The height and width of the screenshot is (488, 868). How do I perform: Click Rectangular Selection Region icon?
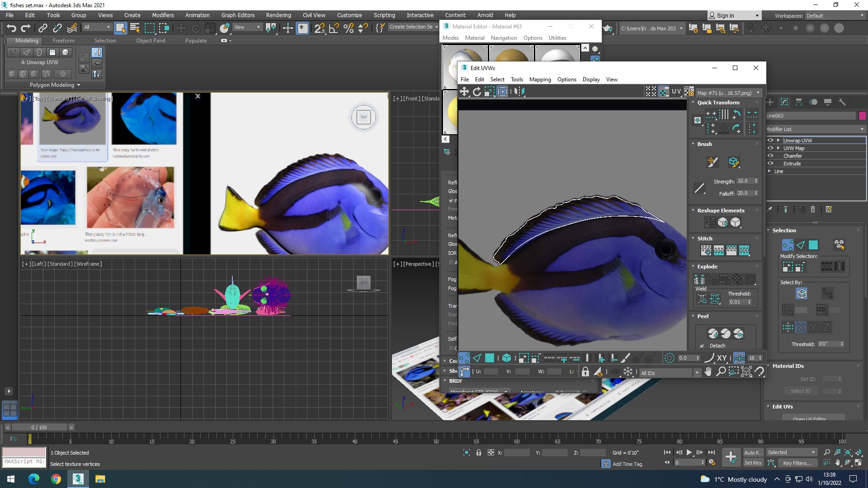(150, 28)
